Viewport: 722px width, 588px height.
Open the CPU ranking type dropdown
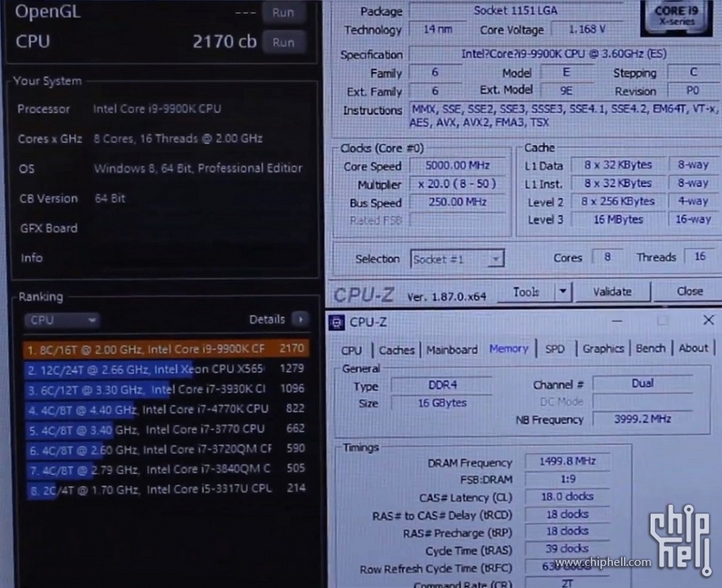(62, 320)
